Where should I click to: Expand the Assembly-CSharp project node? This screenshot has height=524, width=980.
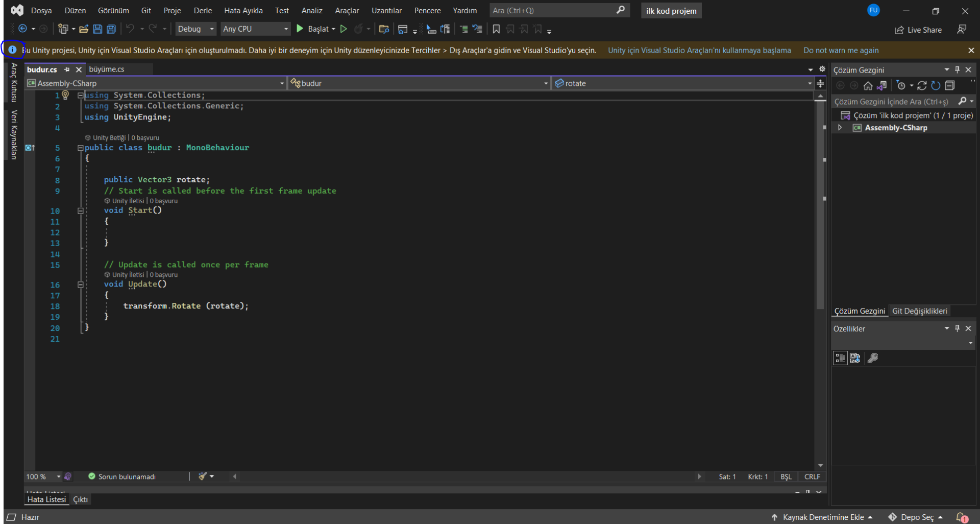tap(840, 128)
